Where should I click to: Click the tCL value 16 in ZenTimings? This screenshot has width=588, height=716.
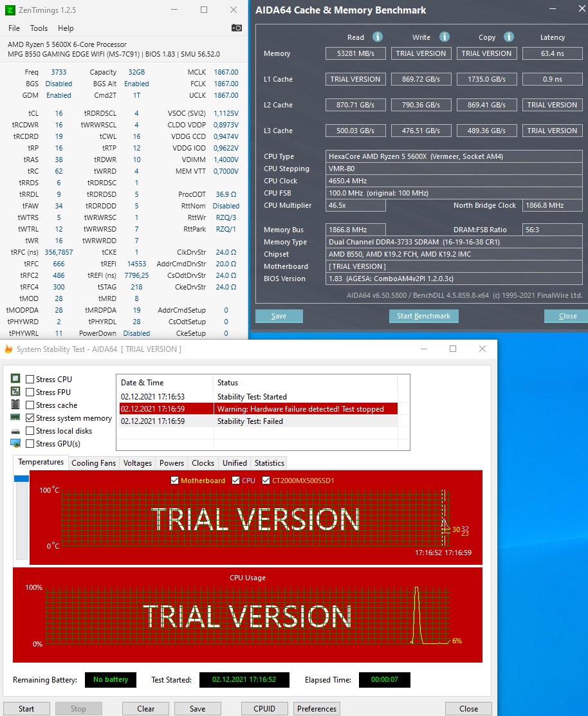(x=59, y=113)
